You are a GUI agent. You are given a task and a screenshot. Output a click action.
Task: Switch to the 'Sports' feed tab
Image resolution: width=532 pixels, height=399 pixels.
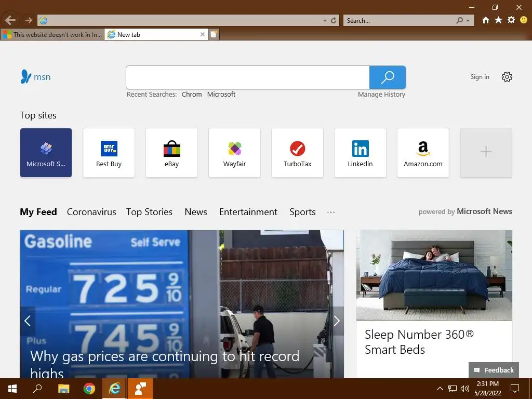click(302, 212)
